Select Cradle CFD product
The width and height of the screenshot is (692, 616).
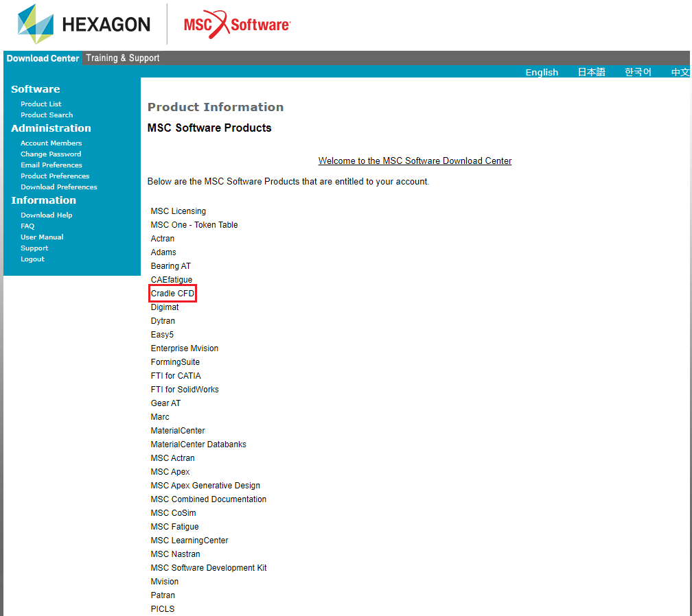[173, 294]
